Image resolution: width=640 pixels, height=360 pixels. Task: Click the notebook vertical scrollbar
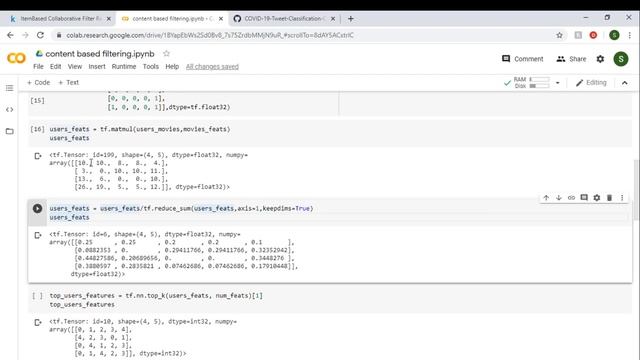point(636,190)
